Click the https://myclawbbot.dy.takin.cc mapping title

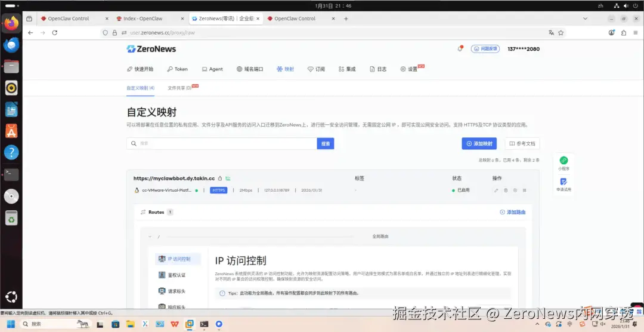click(x=174, y=179)
